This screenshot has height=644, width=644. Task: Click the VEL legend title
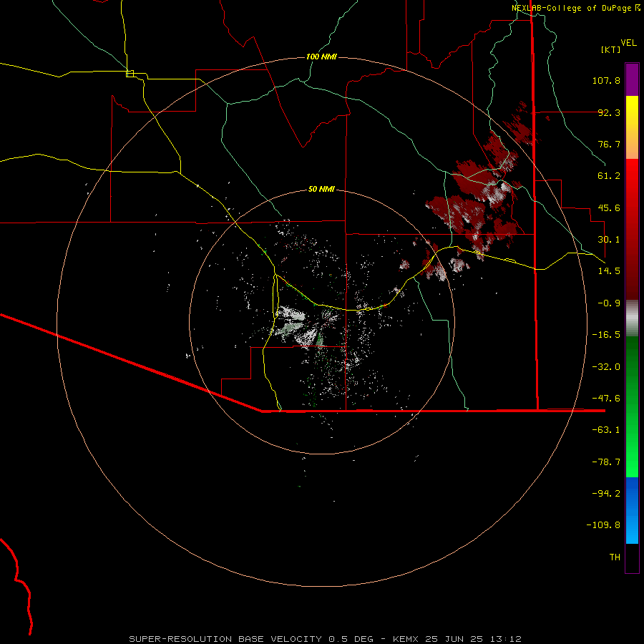click(628, 43)
